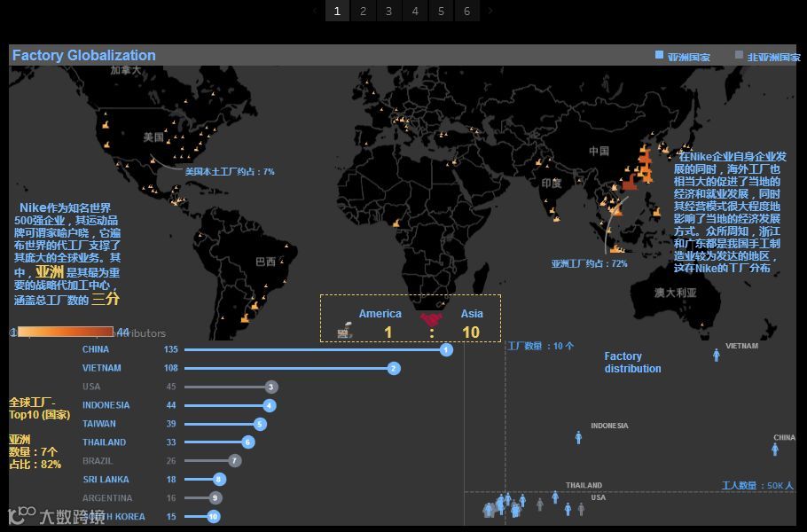The image size is (807, 532).
Task: Select rank 3 marker on USA bar
Action: click(271, 387)
